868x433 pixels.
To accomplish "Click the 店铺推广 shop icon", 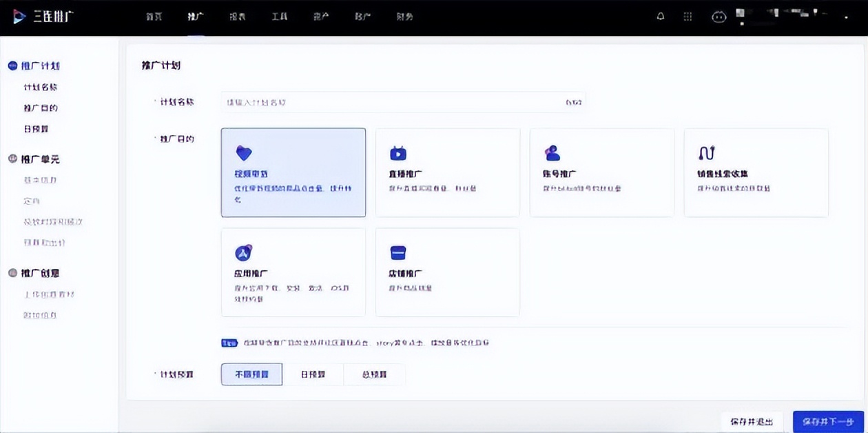I will coord(398,252).
